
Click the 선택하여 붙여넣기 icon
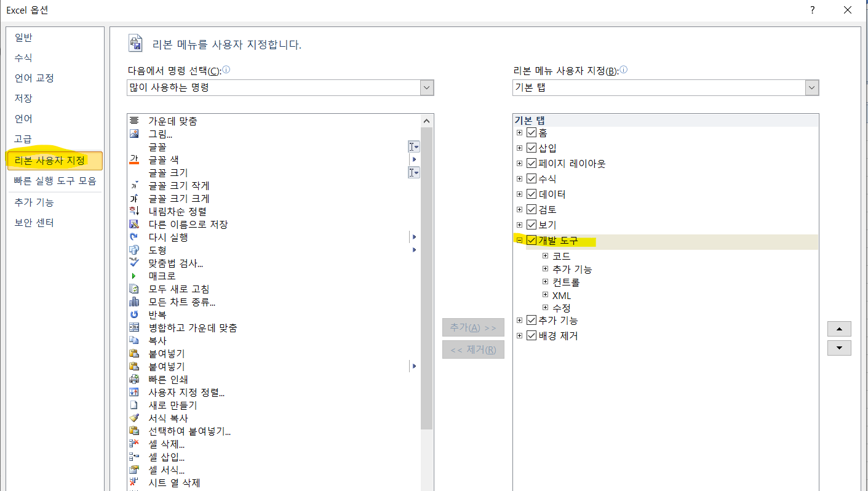pos(134,431)
